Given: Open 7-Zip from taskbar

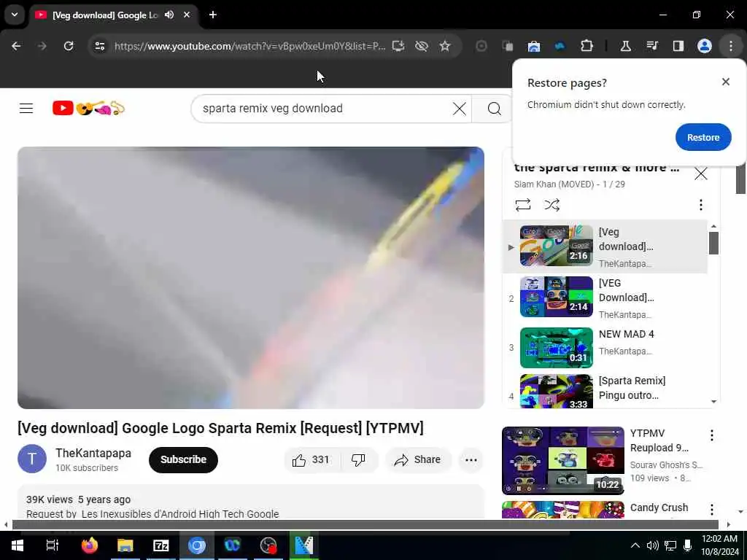Looking at the screenshot, I should pos(161,545).
